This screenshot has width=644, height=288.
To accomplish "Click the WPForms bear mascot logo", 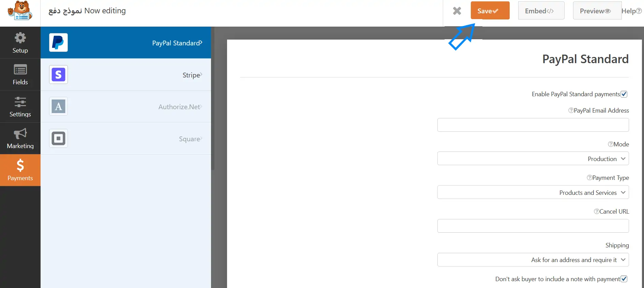I will tap(20, 11).
